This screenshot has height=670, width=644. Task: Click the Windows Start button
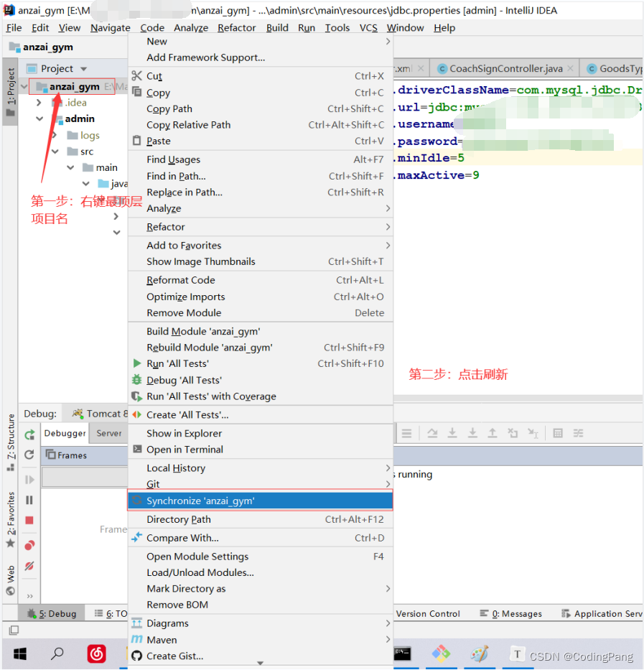click(19, 653)
